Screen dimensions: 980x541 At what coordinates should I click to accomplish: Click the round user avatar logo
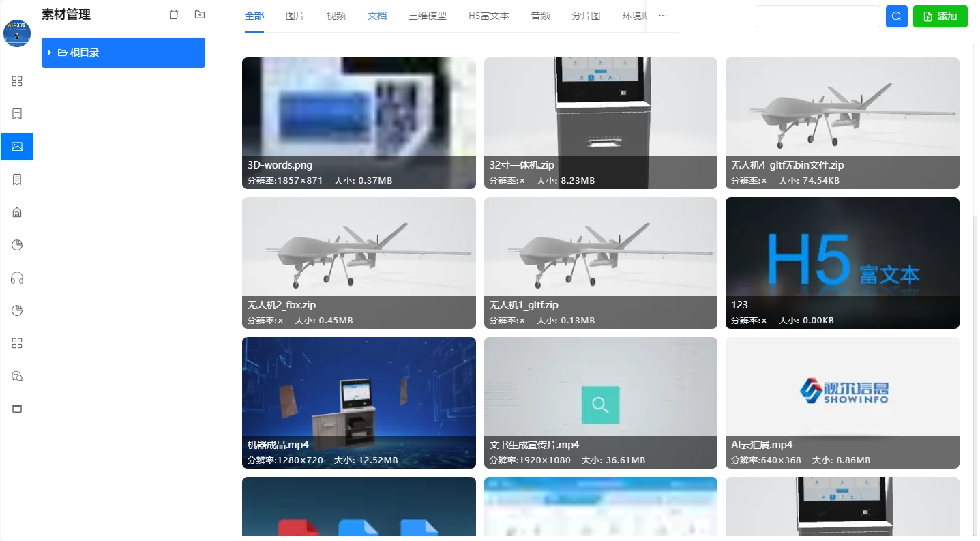click(17, 33)
